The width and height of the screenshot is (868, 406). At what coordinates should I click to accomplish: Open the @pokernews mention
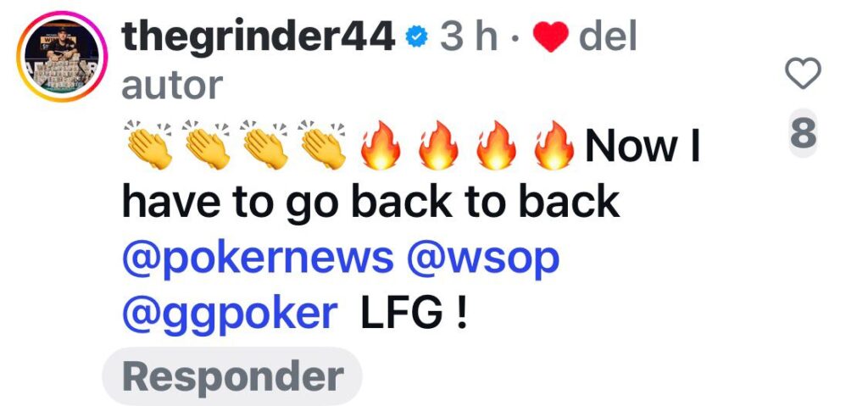tap(259, 259)
